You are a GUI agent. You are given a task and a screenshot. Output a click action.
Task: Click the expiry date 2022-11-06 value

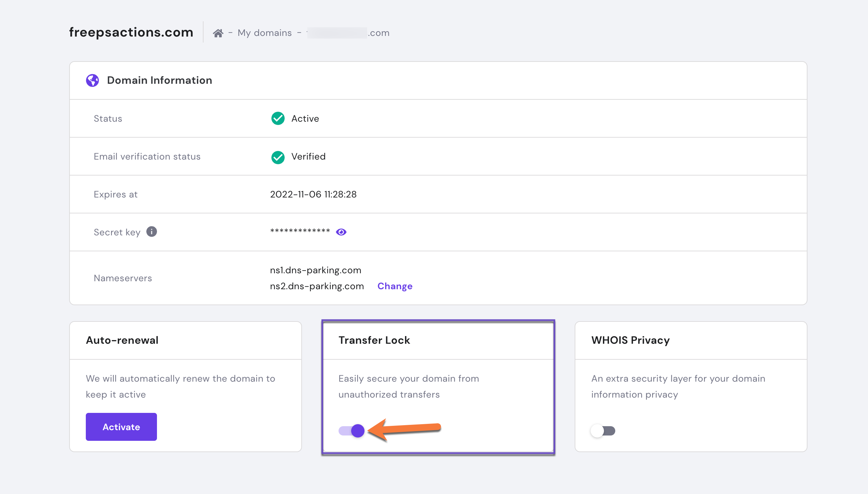[313, 194]
